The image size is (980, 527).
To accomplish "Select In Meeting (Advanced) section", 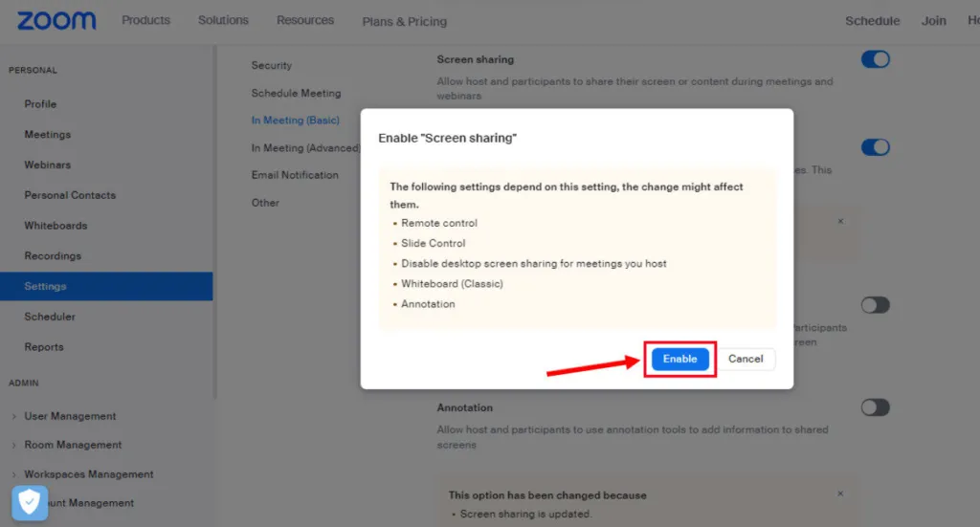I will 305,148.
